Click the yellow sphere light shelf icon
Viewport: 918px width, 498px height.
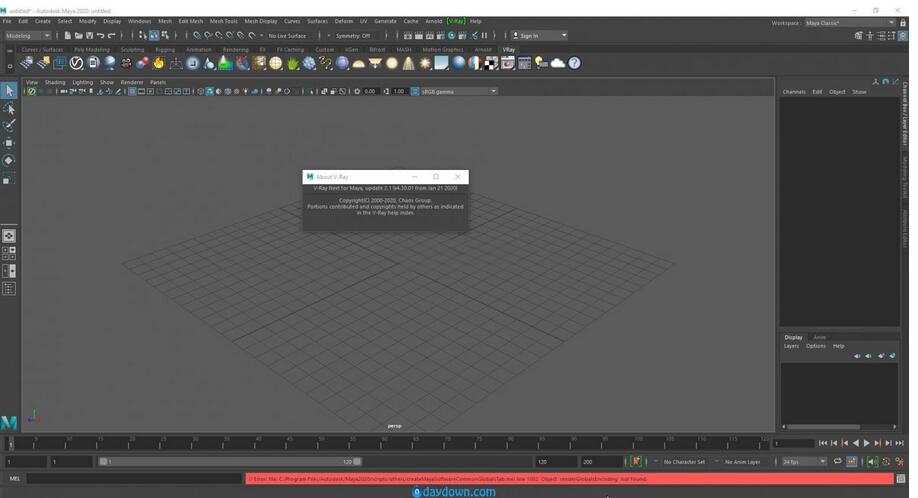coord(392,63)
